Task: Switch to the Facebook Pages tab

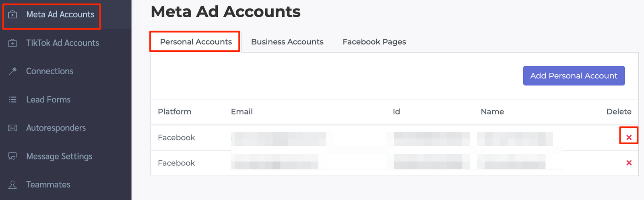Action: tap(374, 42)
